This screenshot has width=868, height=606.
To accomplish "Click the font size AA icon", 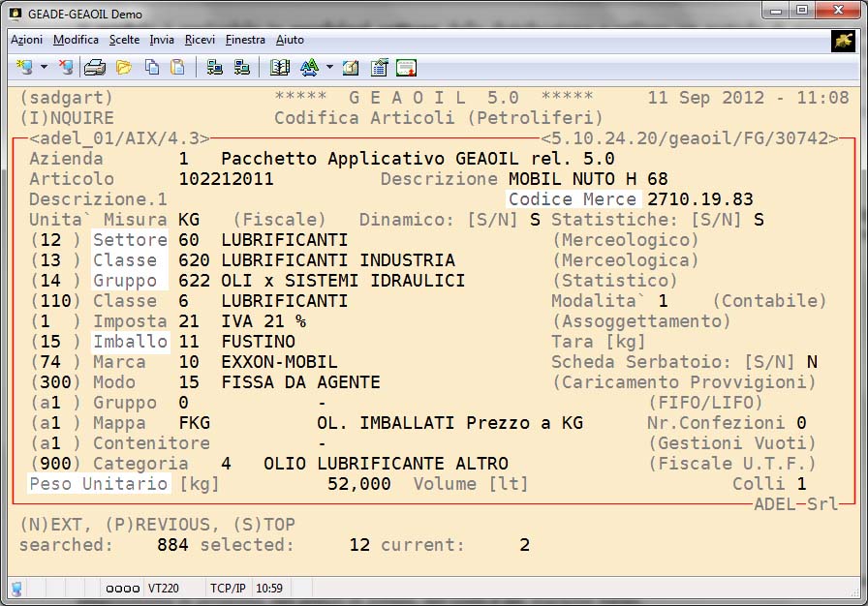I will pos(309,67).
